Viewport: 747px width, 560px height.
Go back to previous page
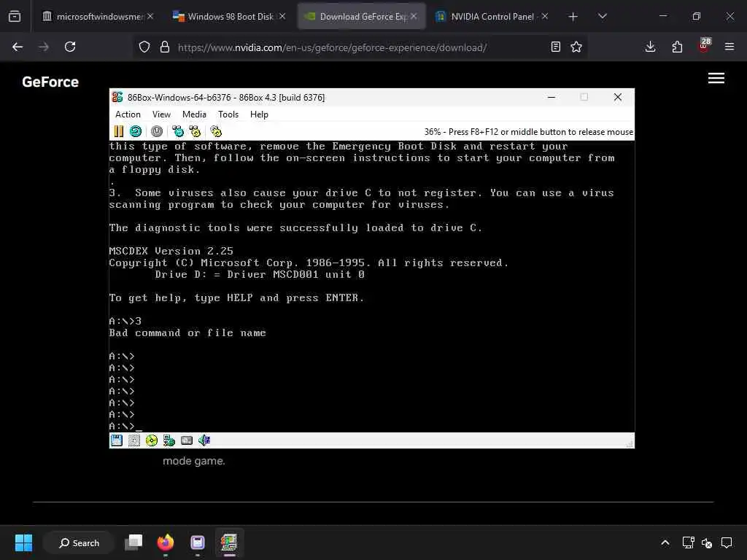[x=18, y=47]
